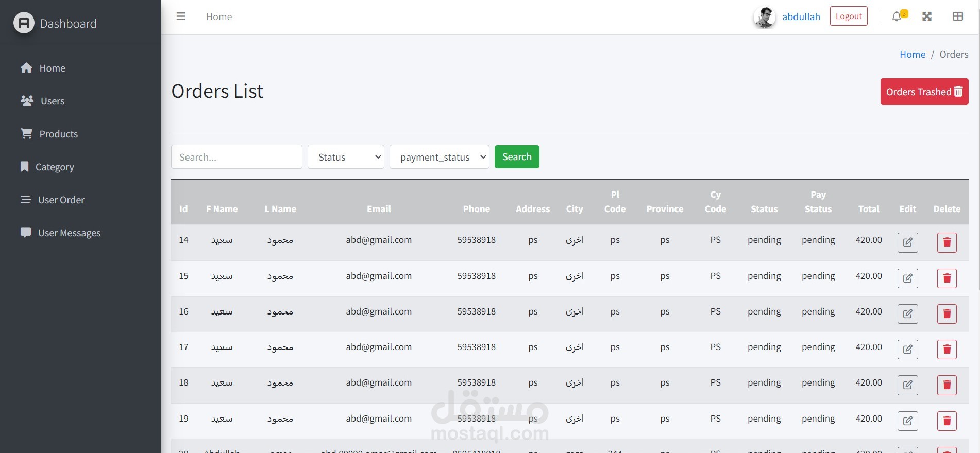
Task: Click the Dashboard logo icon
Action: coord(24,23)
